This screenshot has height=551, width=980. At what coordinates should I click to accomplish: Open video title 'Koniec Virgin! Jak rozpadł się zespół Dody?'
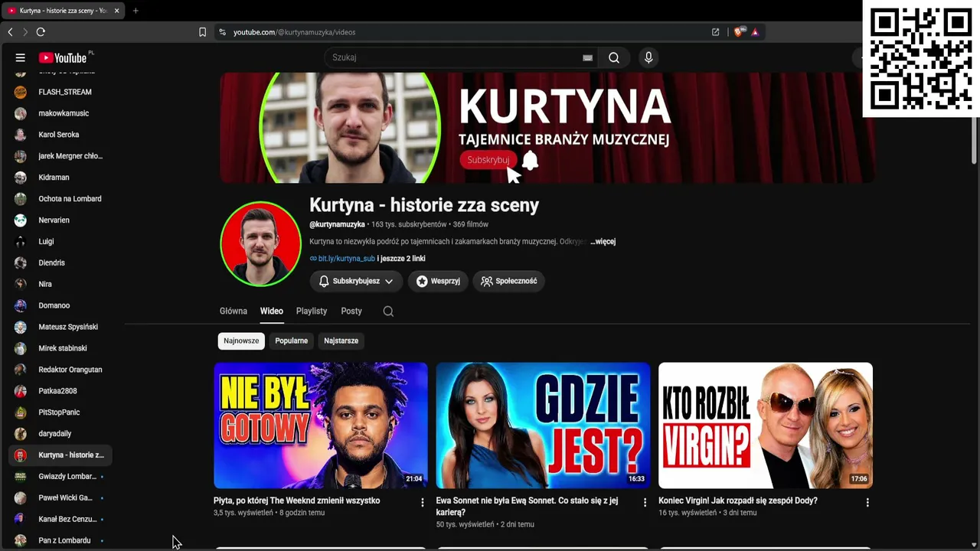(x=738, y=500)
